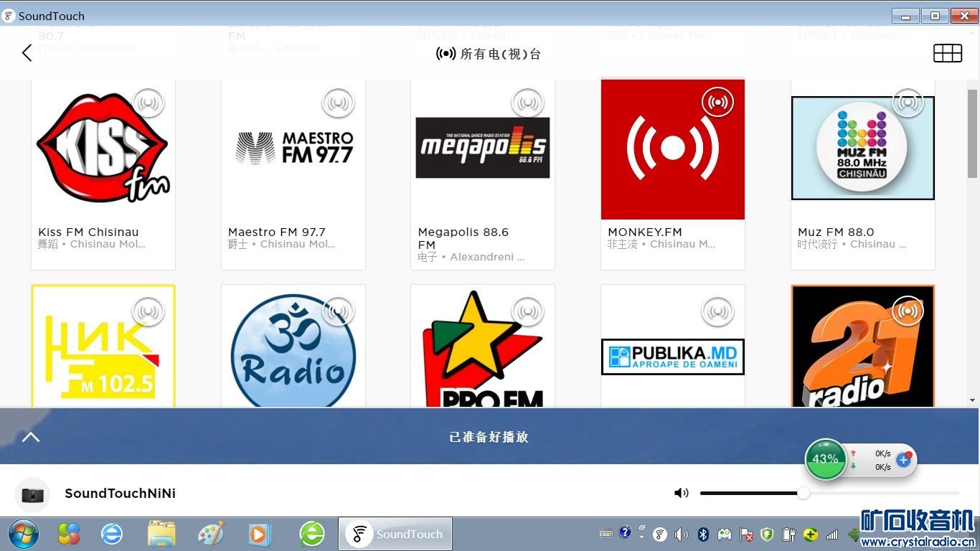Click the vertical scrollbar thumb

(973, 134)
